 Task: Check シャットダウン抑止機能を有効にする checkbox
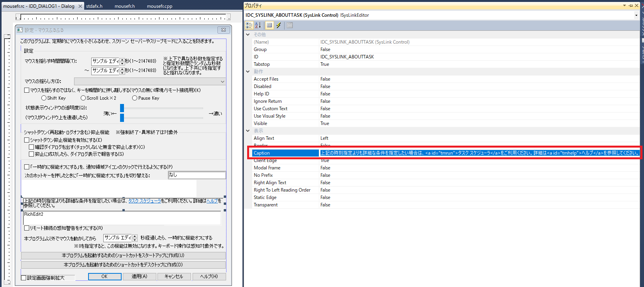tap(27, 140)
